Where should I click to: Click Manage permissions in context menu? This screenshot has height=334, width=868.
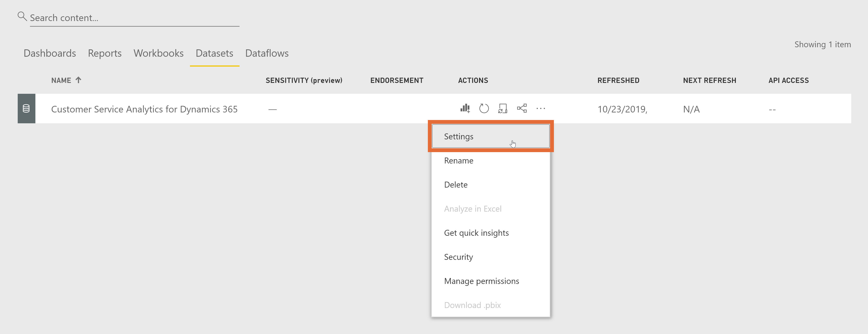pyautogui.click(x=481, y=281)
